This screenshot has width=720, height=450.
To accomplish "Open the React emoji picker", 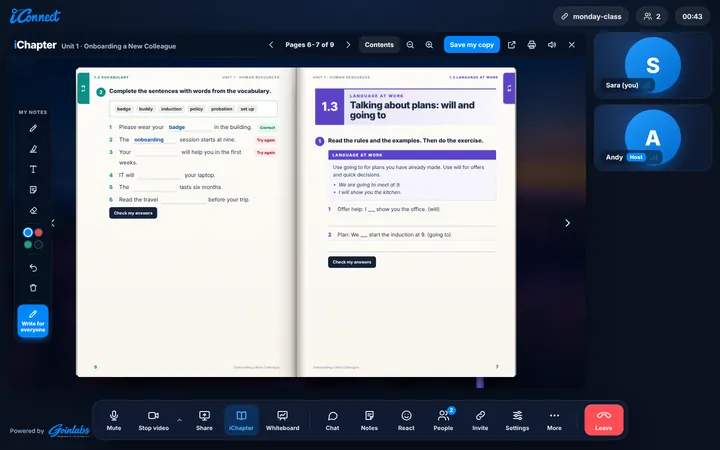I will pos(406,421).
